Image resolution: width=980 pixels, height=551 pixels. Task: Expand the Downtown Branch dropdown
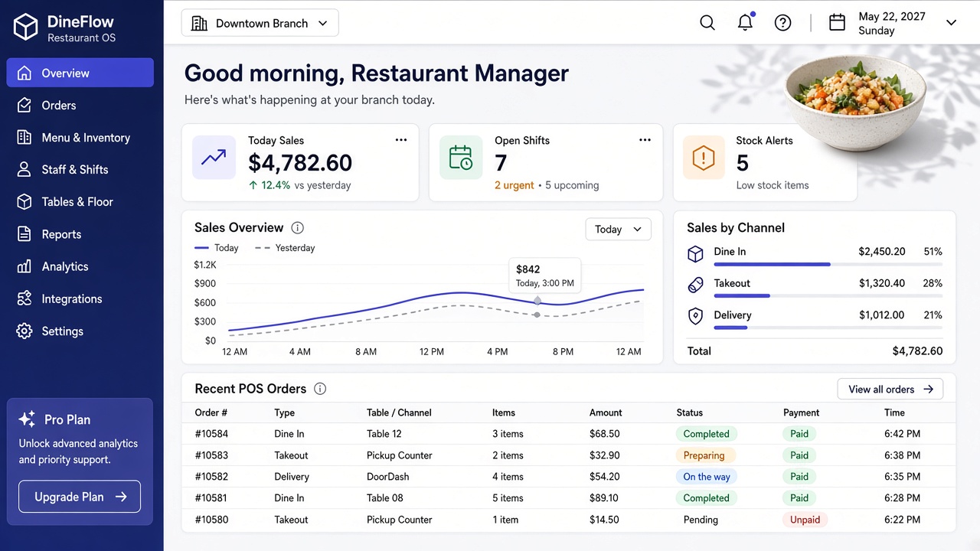coord(260,23)
